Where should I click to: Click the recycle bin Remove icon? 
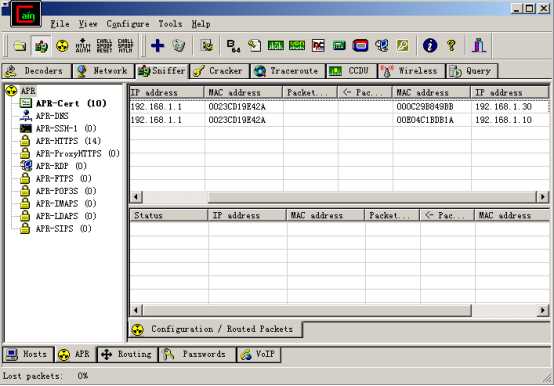[x=179, y=46]
